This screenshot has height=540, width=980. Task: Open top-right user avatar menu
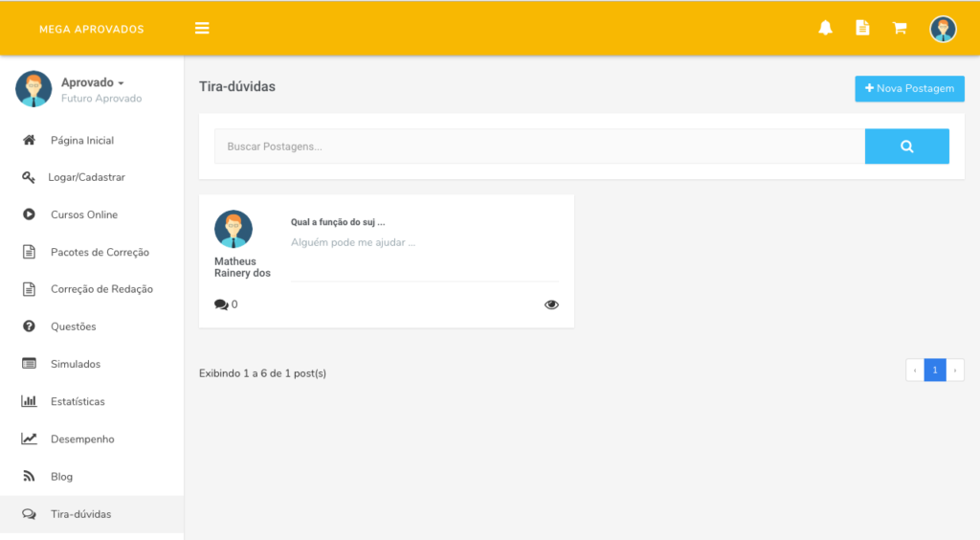943,29
